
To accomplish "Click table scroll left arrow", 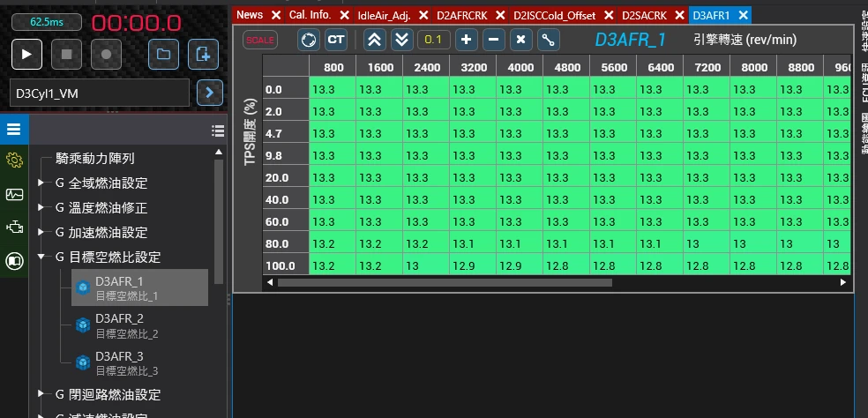I will point(270,282).
